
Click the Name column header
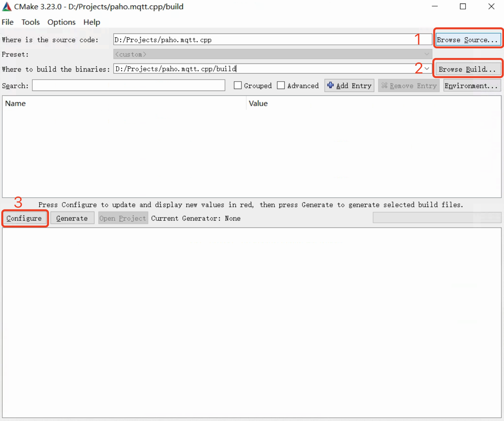[124, 103]
